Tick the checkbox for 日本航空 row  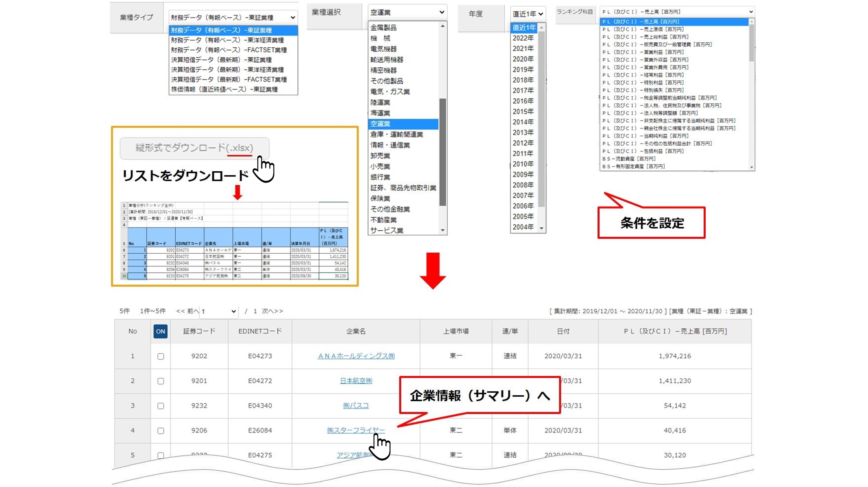click(x=161, y=381)
